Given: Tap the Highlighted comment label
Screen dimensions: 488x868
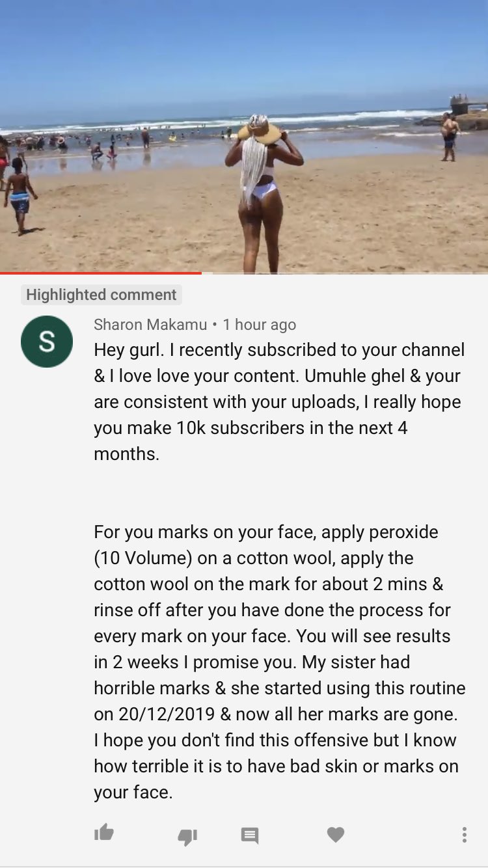Looking at the screenshot, I should tap(101, 295).
